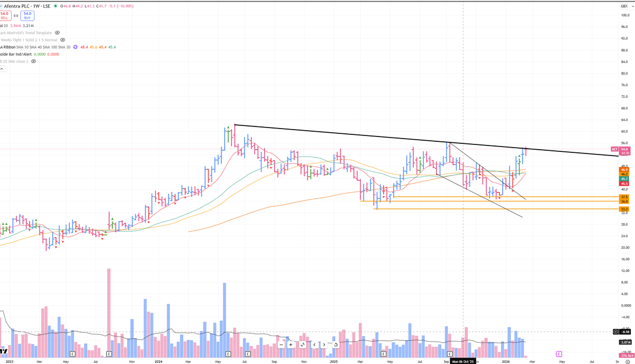Click the Mon 06 Oct '25 date label
Viewport: 635px width, 364px height.
coord(464,361)
